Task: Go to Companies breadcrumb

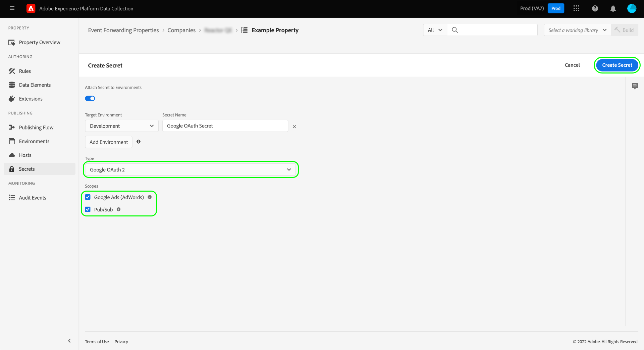Action: point(181,30)
